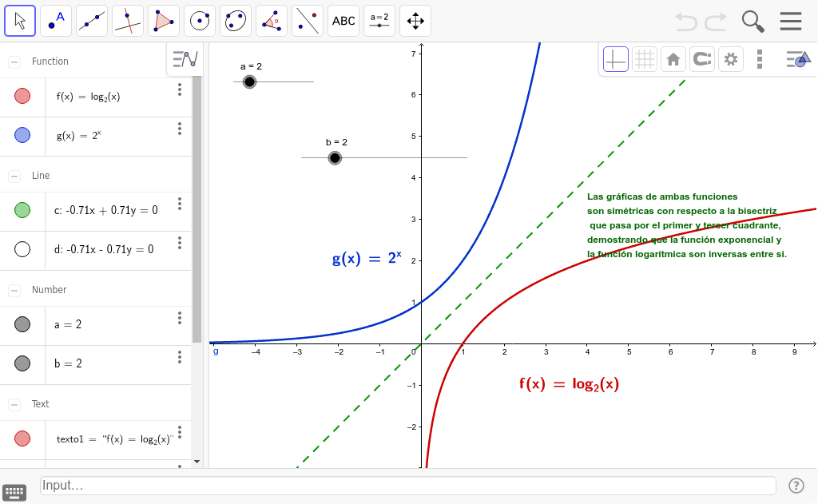Open the graphics view three-dot menu
The width and height of the screenshot is (818, 504).
[x=760, y=59]
